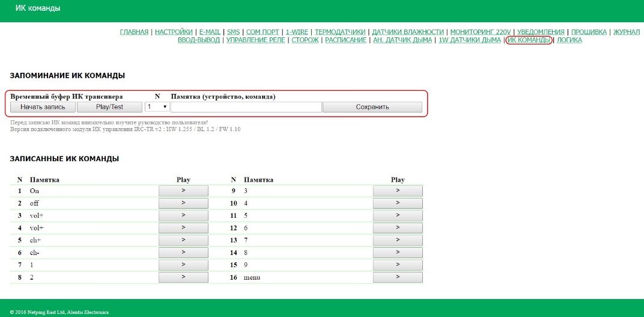The image size is (644, 317).
Task: Play IR command number 9
Action: [x=398, y=191]
